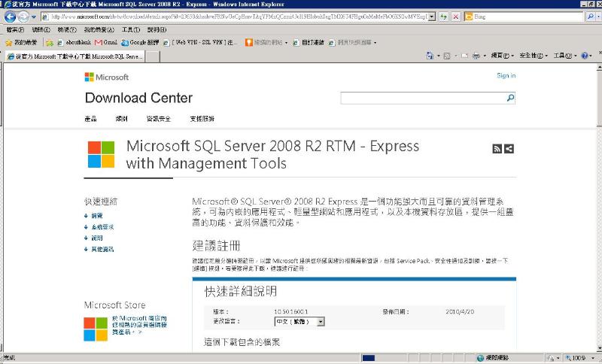The height and width of the screenshot is (364, 602).
Task: Click the Microsoft Store four-color logo
Action: 96,329
